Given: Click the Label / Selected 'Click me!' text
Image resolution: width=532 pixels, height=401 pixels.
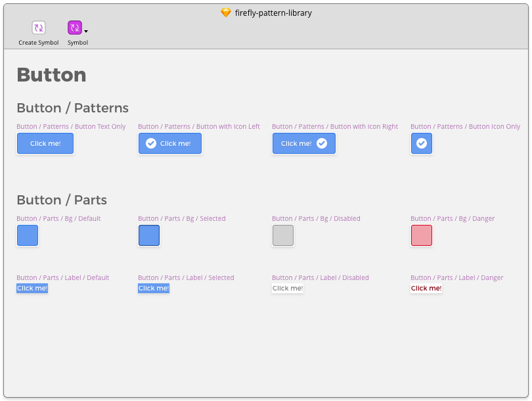Looking at the screenshot, I should pos(154,289).
